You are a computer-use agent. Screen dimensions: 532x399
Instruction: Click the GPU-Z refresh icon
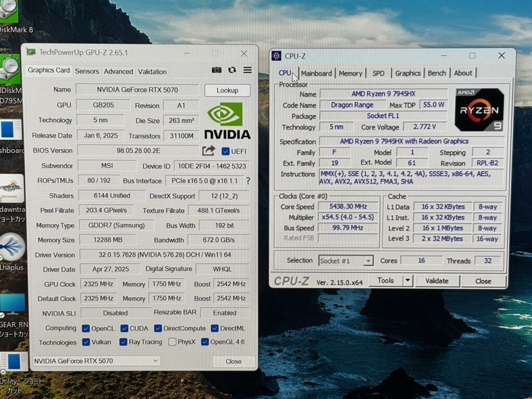(x=232, y=70)
